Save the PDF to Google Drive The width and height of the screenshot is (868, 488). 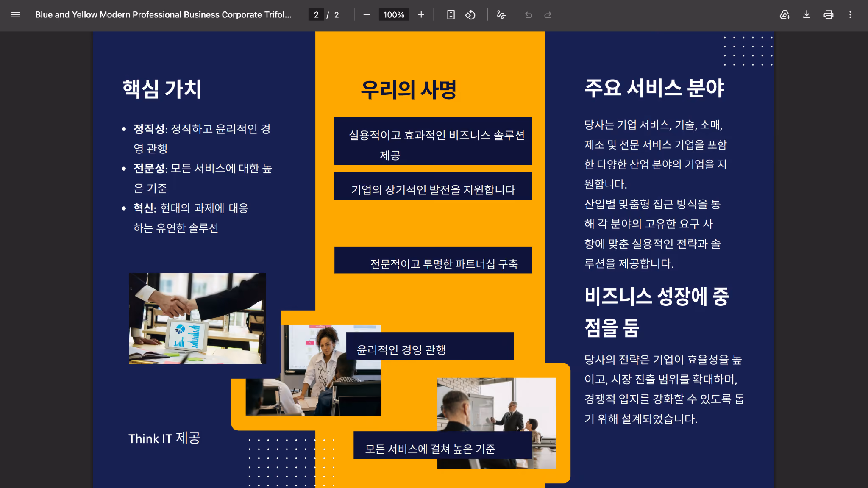(785, 15)
